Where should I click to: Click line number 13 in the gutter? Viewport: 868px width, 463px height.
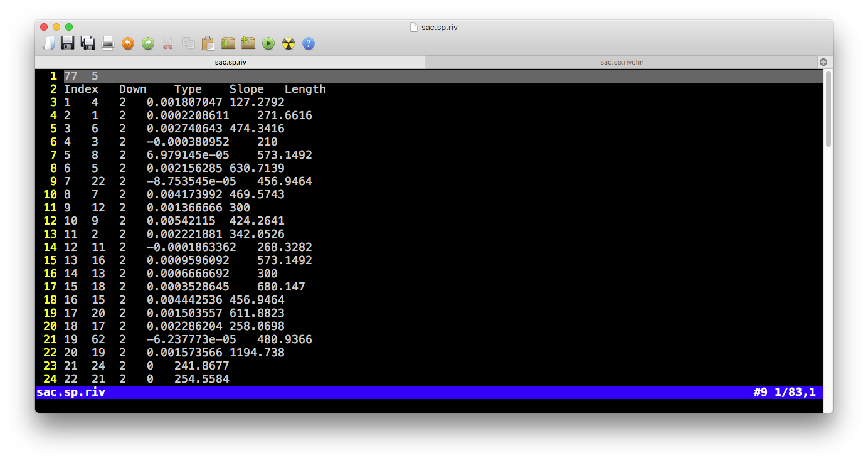click(x=50, y=234)
